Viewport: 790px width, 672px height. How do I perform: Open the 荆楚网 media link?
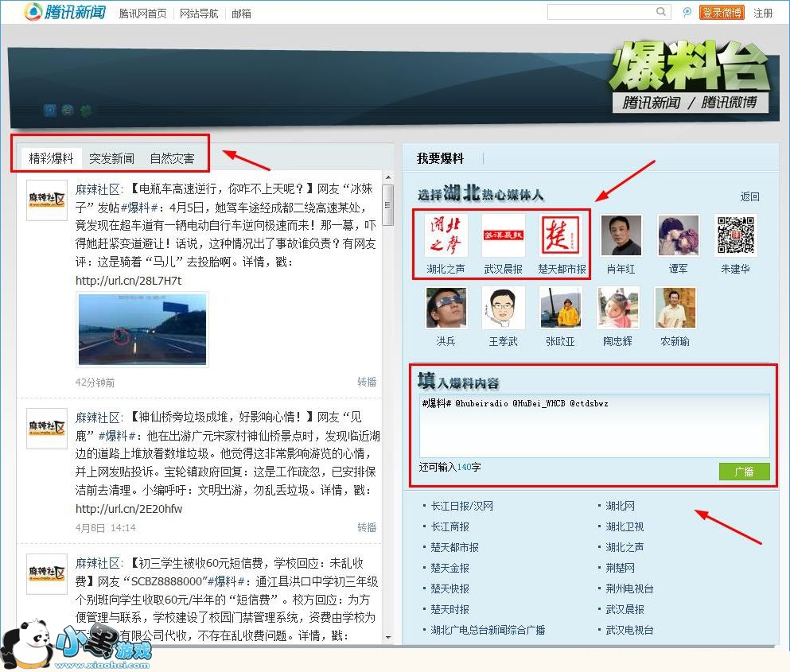coord(621,568)
